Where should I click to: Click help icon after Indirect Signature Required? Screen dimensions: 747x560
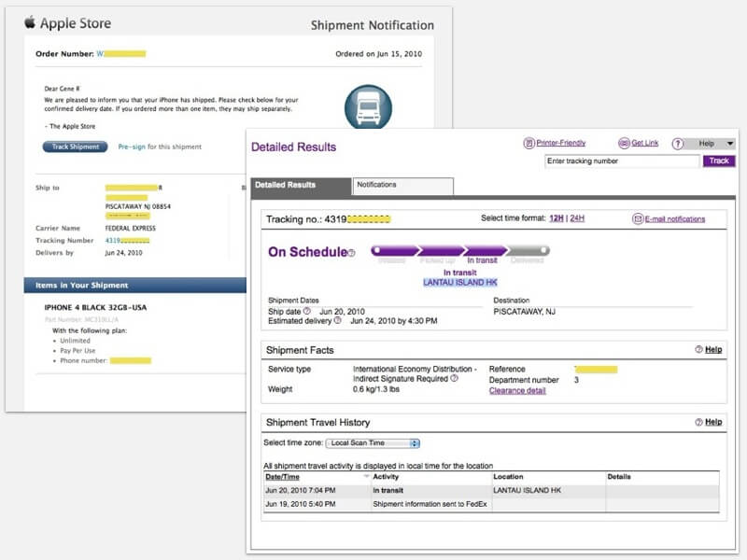[x=454, y=378]
